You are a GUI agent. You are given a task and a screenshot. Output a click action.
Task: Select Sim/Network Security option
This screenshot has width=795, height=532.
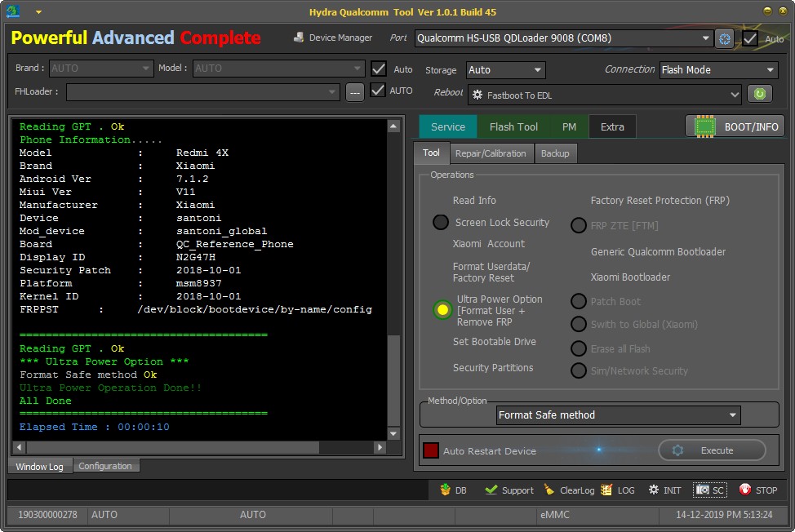579,370
